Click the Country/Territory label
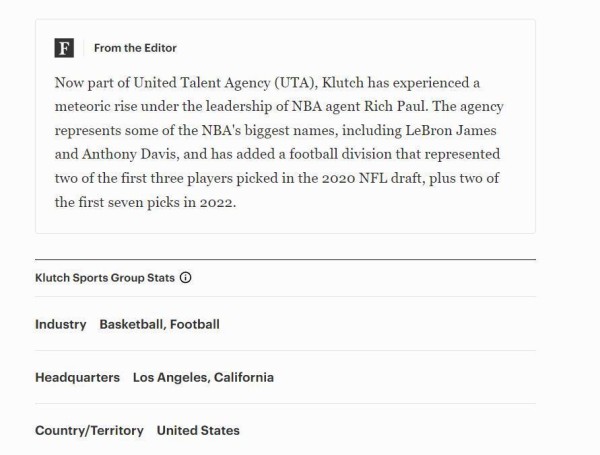Image resolution: width=600 pixels, height=455 pixels. pos(89,430)
